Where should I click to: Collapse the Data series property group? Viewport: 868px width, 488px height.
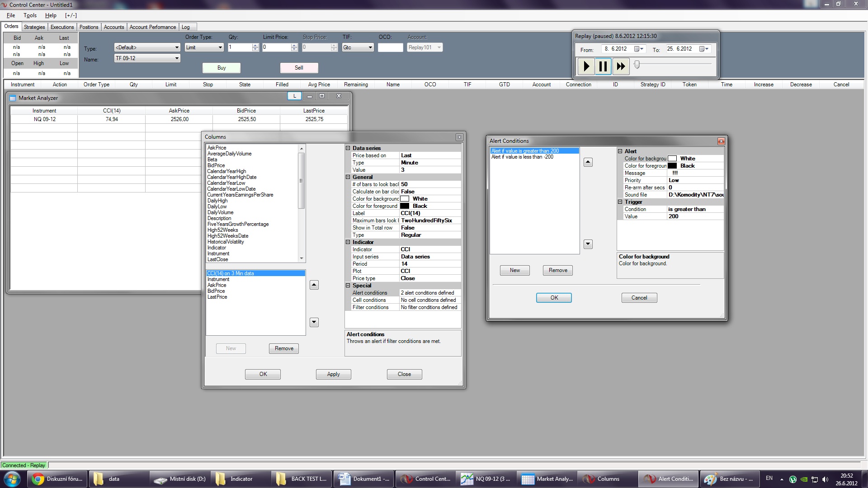click(348, 148)
